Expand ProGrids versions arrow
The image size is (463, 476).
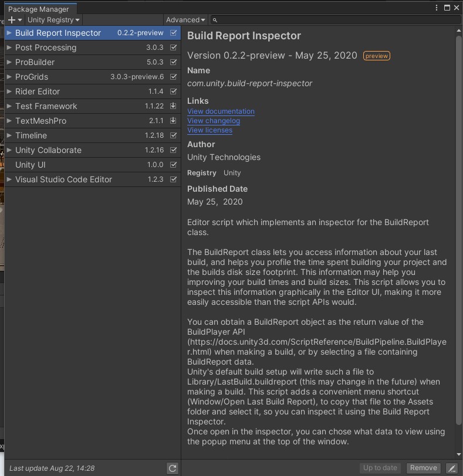[9, 77]
